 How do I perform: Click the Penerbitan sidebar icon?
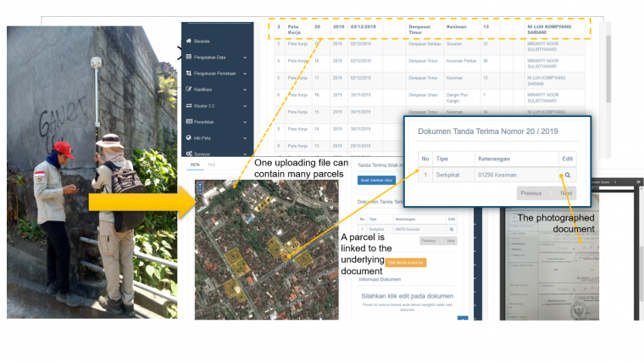(189, 121)
